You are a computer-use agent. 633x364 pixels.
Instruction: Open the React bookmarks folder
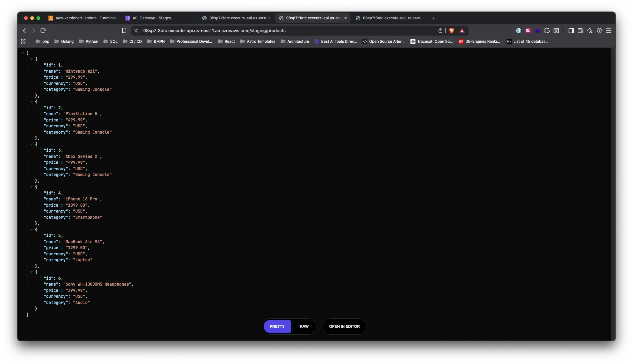point(226,41)
